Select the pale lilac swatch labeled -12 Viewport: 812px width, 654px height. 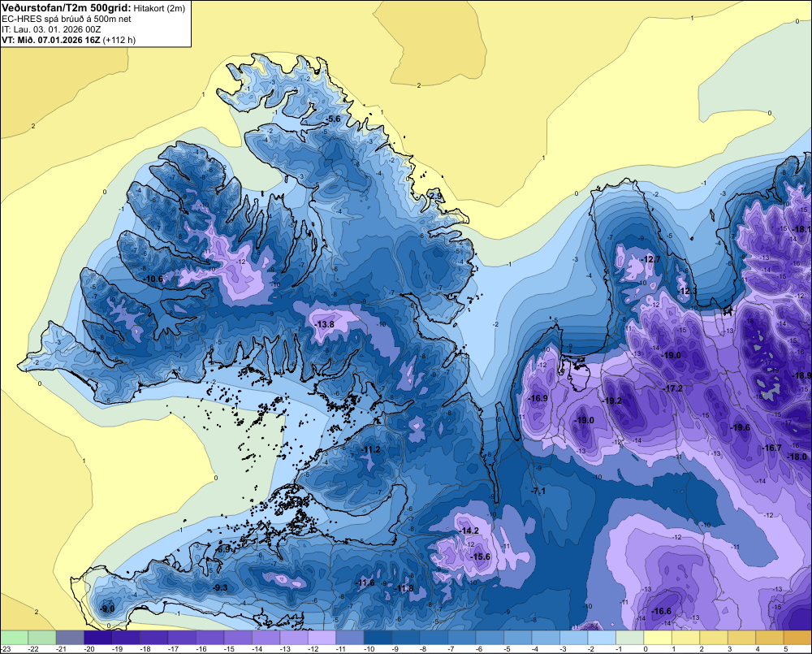(322, 637)
